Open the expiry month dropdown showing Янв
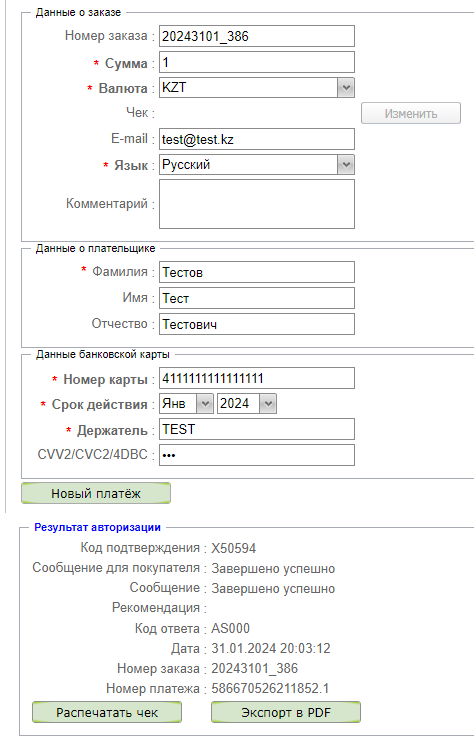Image resolution: width=474 pixels, height=739 pixels. (x=187, y=404)
